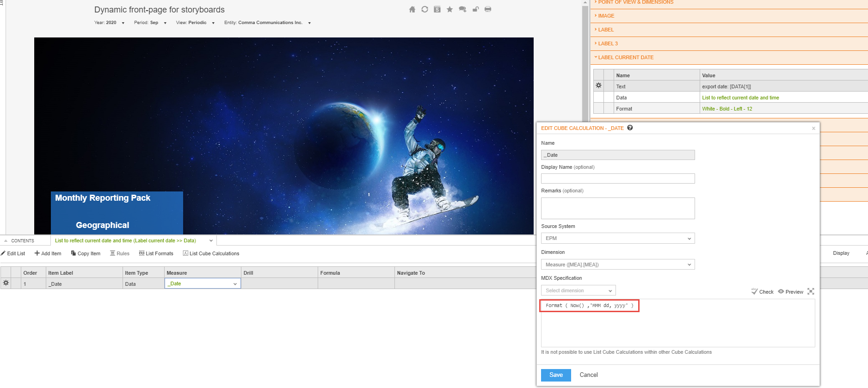Click the Drill column header

tap(279, 273)
